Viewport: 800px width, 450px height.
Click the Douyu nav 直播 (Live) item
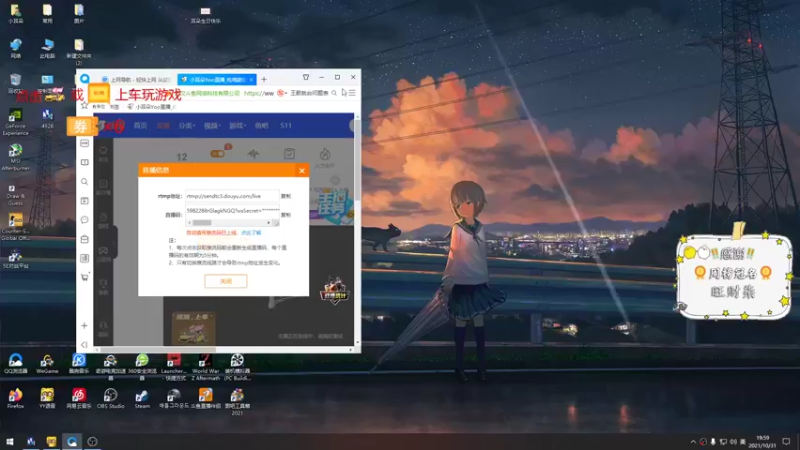coord(163,126)
